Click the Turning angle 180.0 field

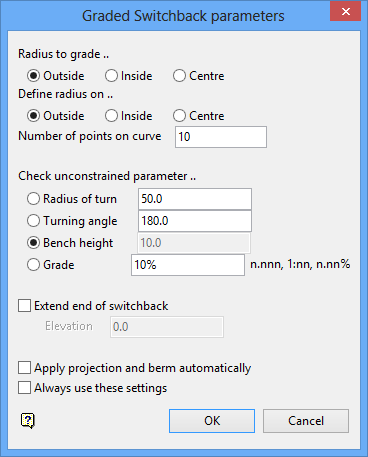click(195, 221)
